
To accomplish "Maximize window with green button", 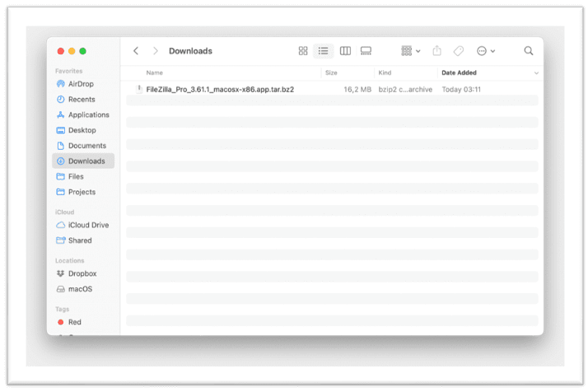I will point(82,51).
